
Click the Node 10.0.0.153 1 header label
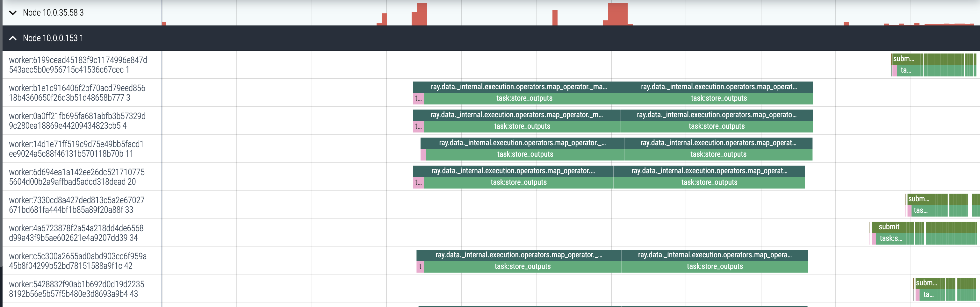tap(53, 38)
